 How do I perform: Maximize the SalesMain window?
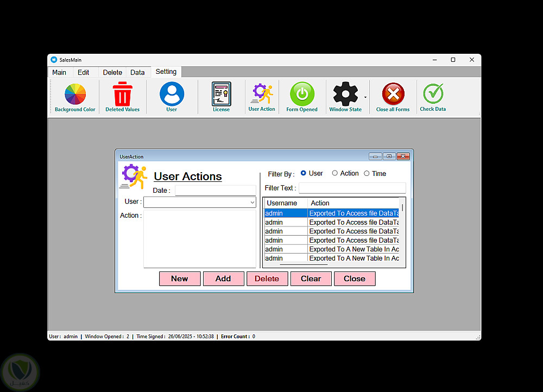[453, 60]
